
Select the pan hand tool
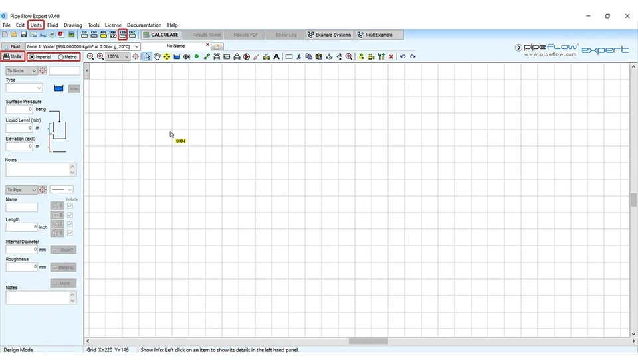[x=158, y=57]
